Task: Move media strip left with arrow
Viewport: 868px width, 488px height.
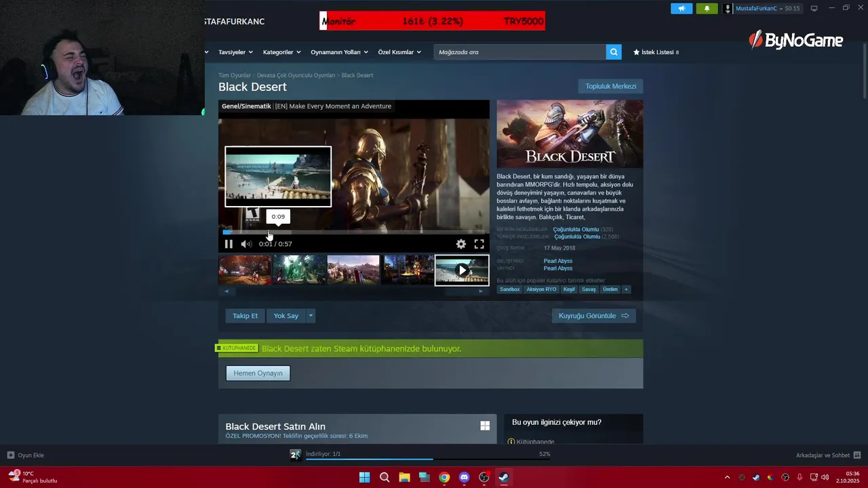Action: pyautogui.click(x=226, y=291)
